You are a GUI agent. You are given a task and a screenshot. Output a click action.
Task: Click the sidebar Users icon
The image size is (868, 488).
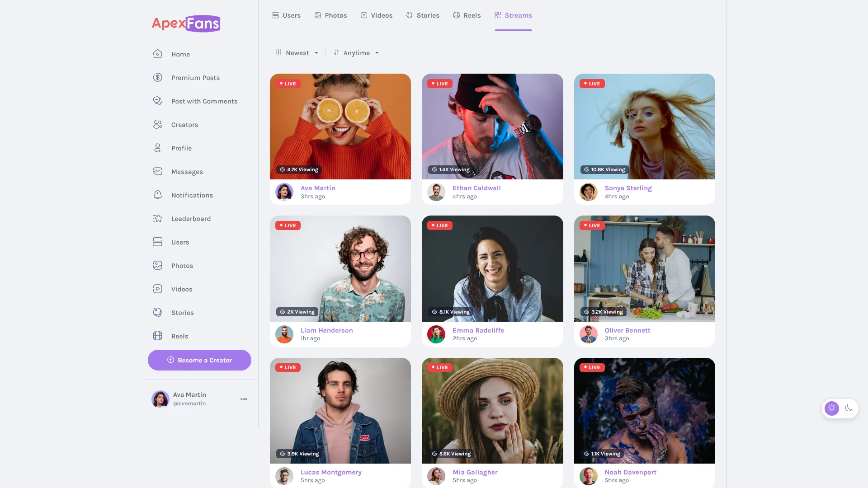pos(157,242)
